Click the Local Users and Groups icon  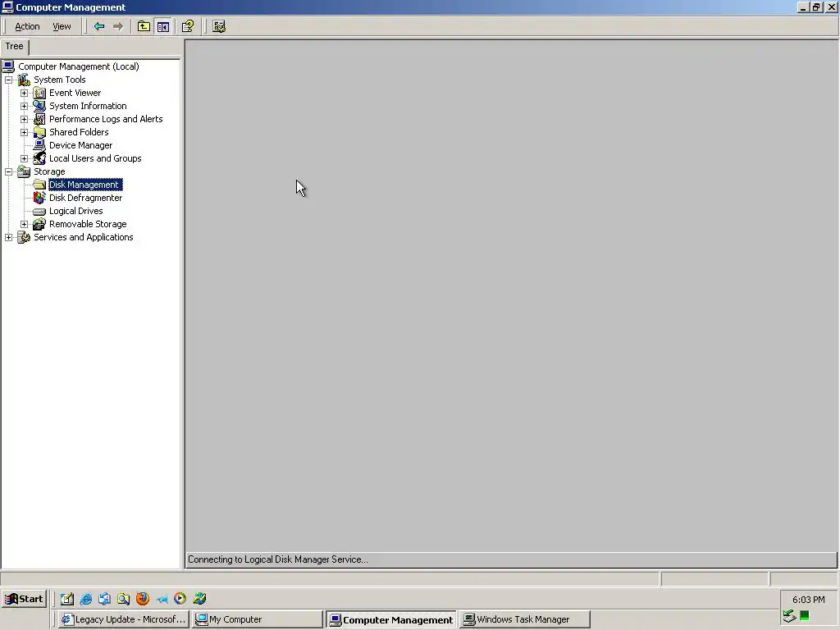point(39,158)
